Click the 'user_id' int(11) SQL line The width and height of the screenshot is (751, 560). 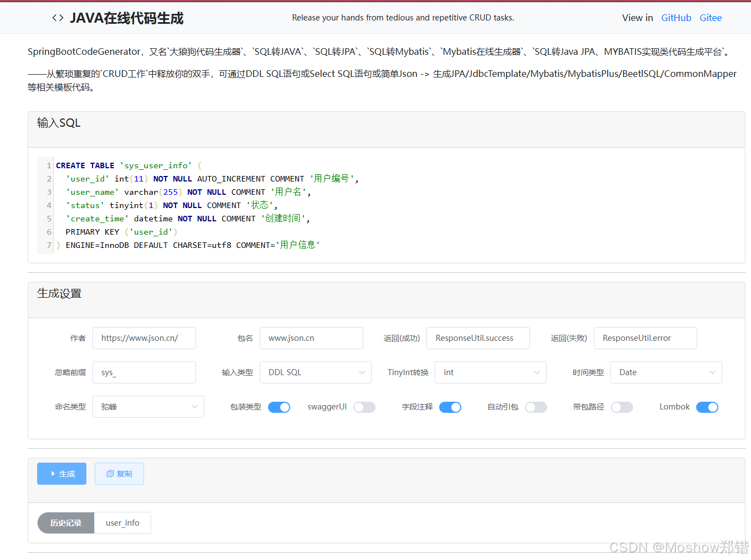point(212,179)
